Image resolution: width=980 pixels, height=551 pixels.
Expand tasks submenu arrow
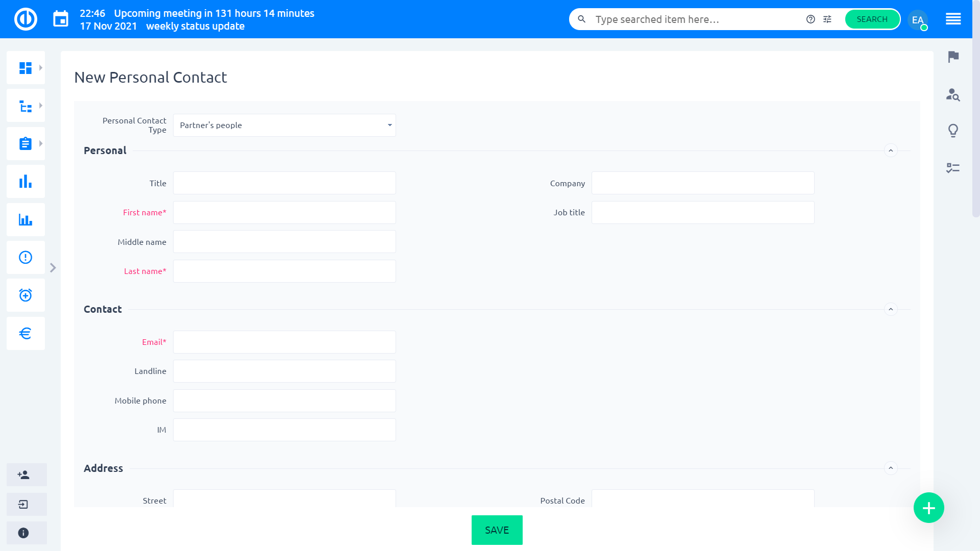point(41,143)
